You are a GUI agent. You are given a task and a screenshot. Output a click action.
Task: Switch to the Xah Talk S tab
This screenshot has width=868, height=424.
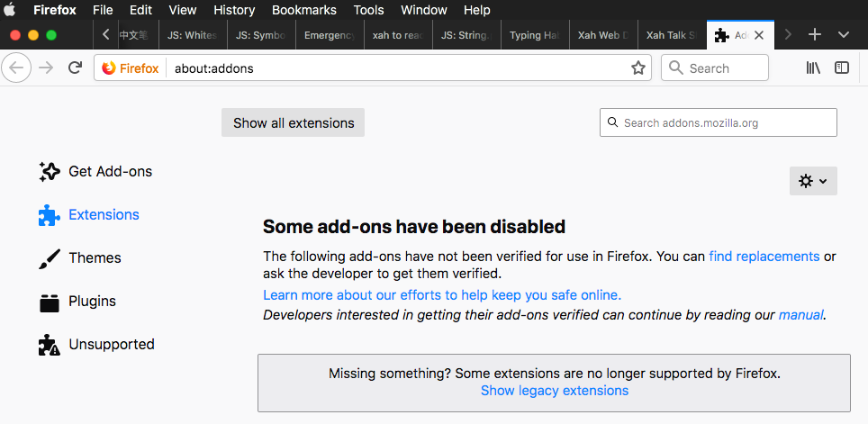coord(672,35)
